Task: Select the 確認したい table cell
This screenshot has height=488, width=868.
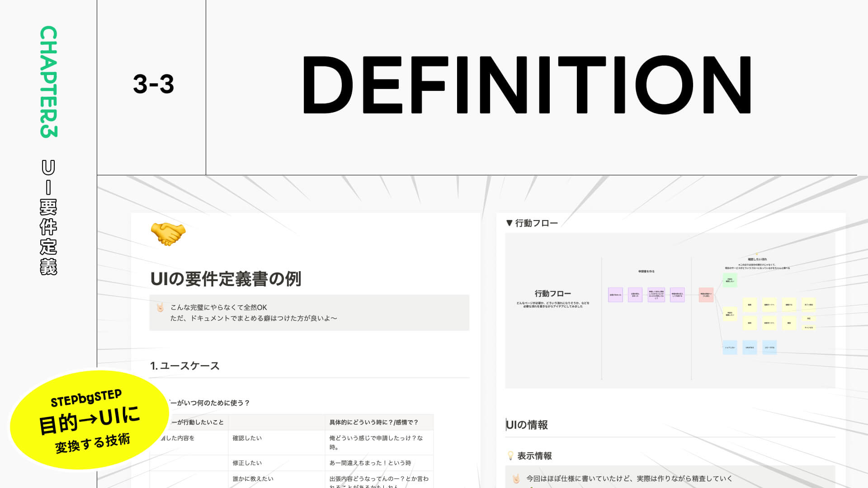Action: (x=245, y=438)
